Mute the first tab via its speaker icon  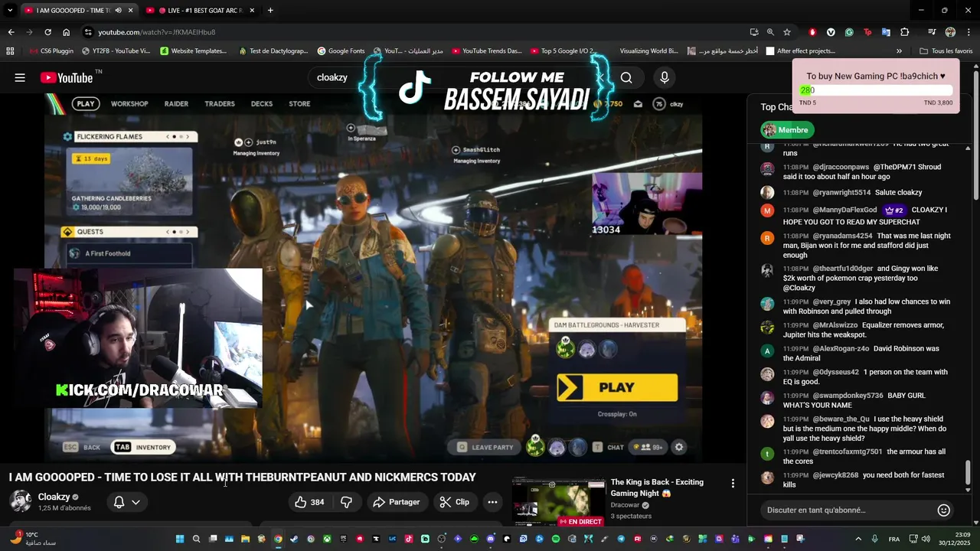coord(118,10)
